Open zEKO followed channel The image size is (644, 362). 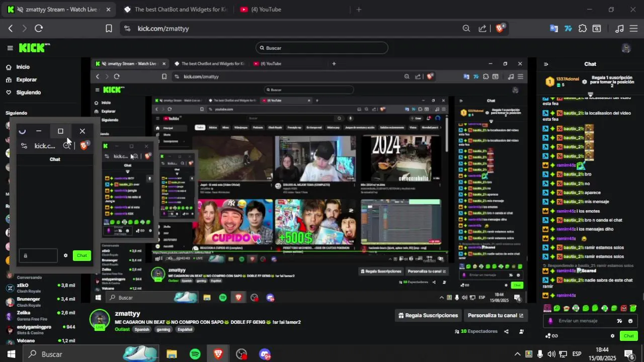(x=40, y=288)
